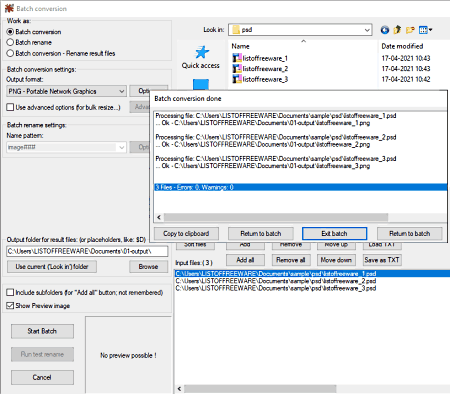
Task: Click the input files list horizontal scrollbar
Action: (x=260, y=389)
